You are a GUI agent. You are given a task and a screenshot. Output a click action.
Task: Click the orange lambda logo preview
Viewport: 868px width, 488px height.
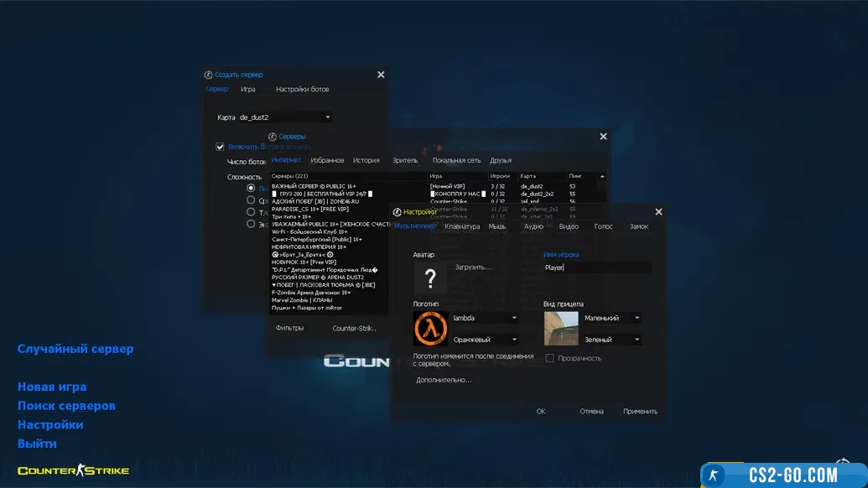tap(430, 329)
